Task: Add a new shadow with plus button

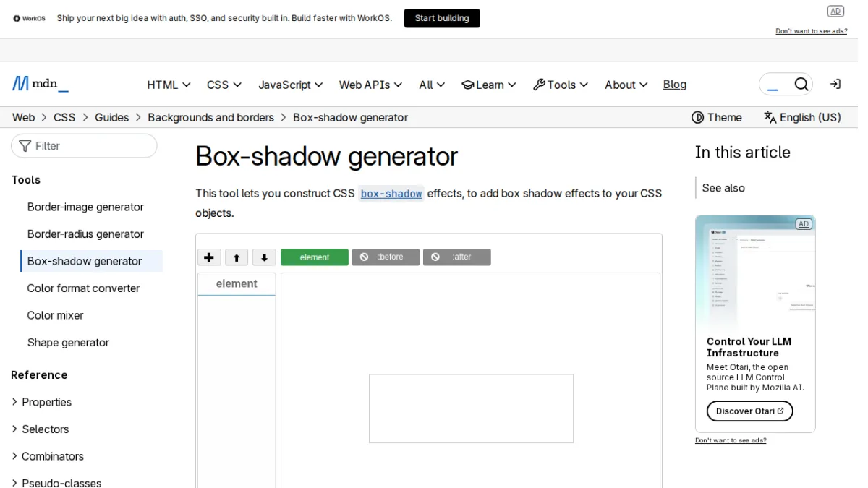Action: [x=209, y=257]
